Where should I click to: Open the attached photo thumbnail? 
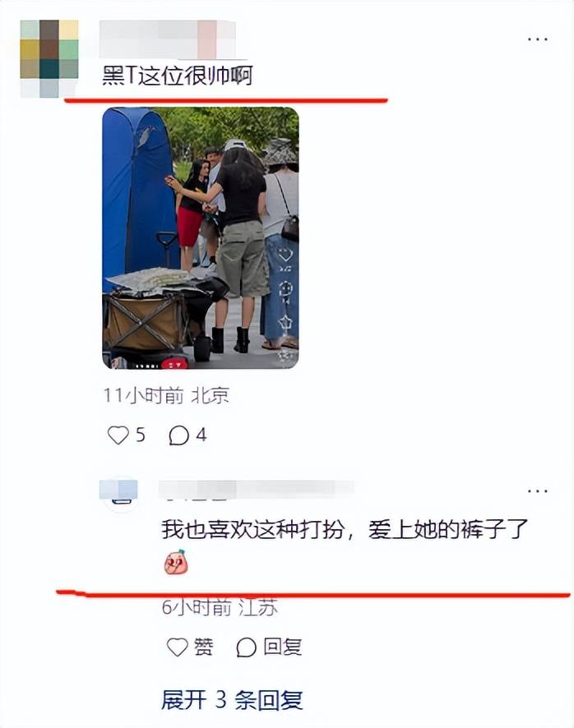coord(201,237)
